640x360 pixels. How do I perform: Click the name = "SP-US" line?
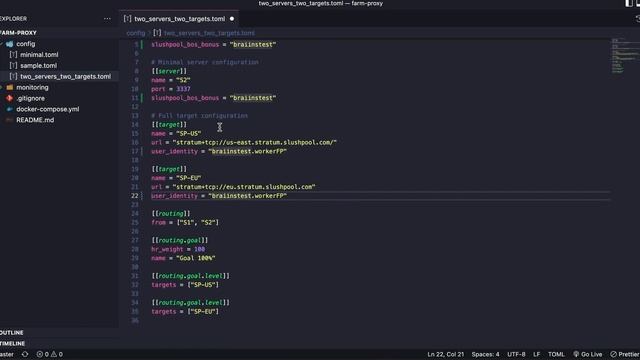(176, 133)
